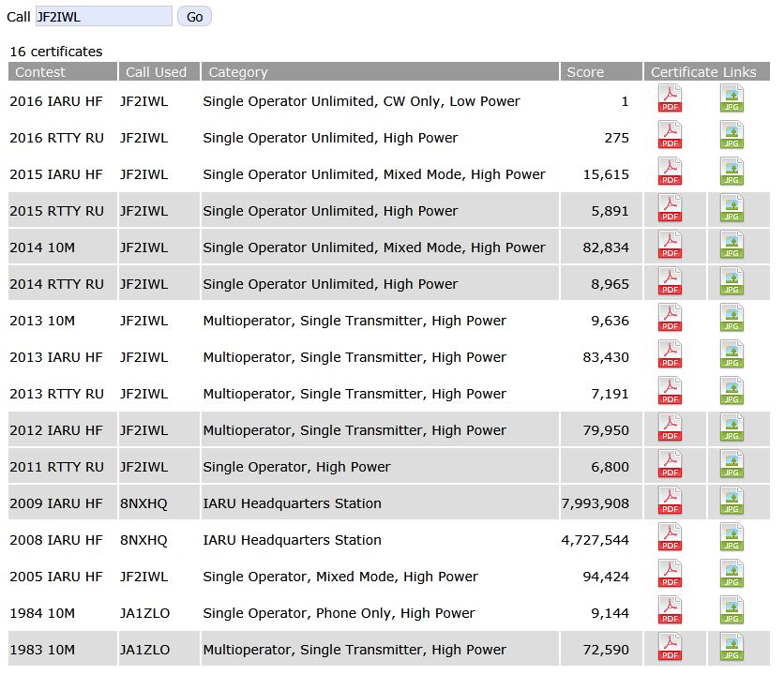Open PDF certificate for 1983 10M
784x675 pixels.
tap(670, 647)
